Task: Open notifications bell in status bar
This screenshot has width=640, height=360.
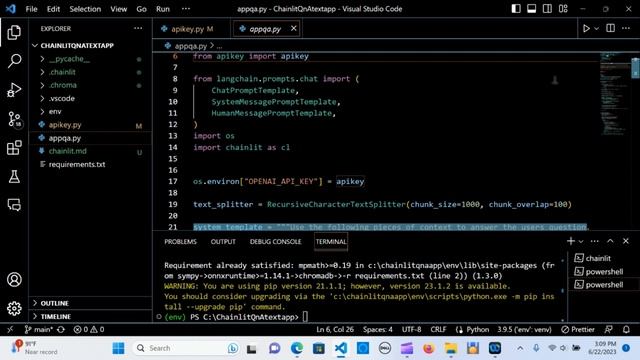Action: 626,329
